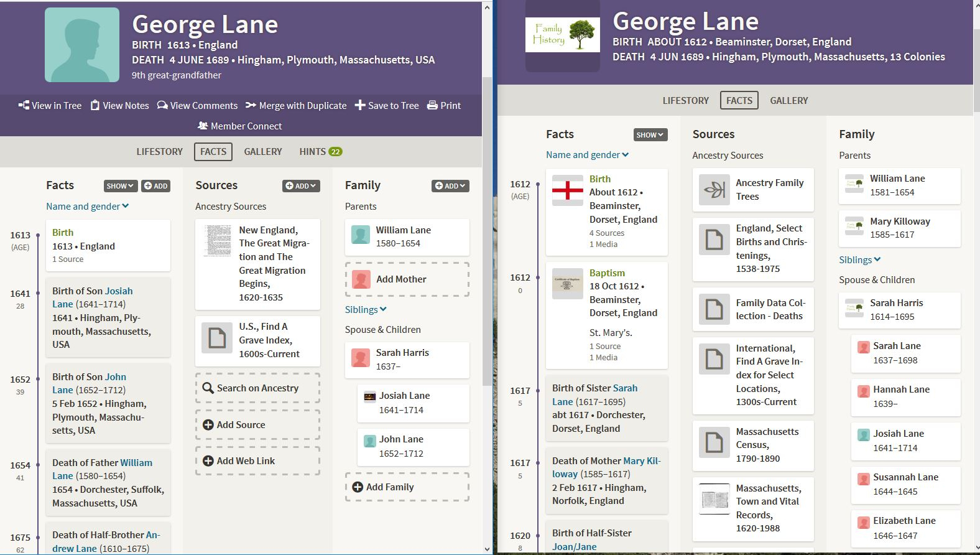Open Sources ADD dropdown in left window
The height and width of the screenshot is (555, 980).
(x=301, y=186)
